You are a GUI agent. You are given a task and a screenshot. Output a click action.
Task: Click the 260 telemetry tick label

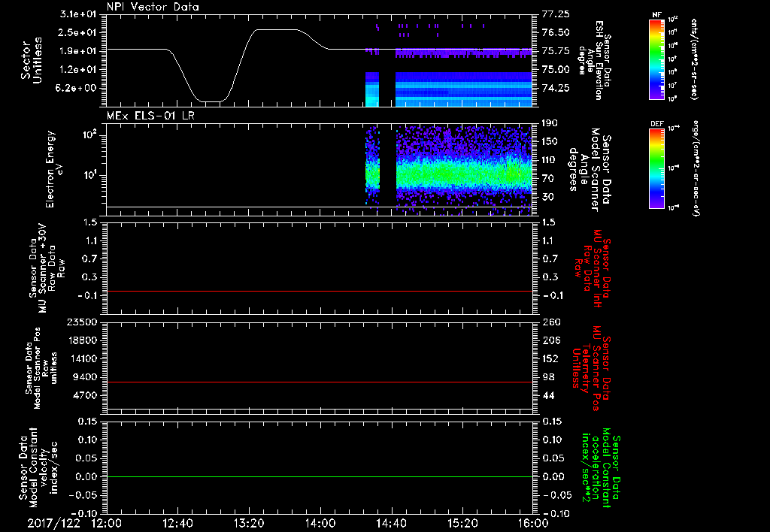[x=552, y=322]
